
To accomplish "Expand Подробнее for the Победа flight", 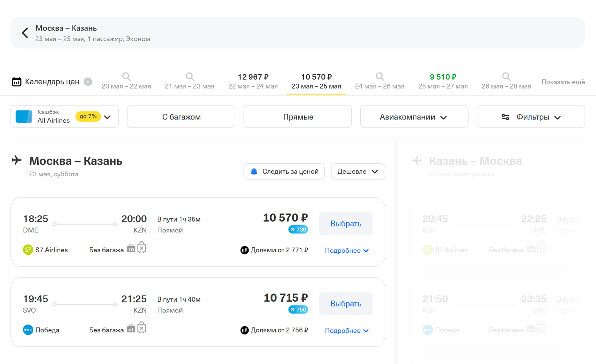I will (347, 330).
